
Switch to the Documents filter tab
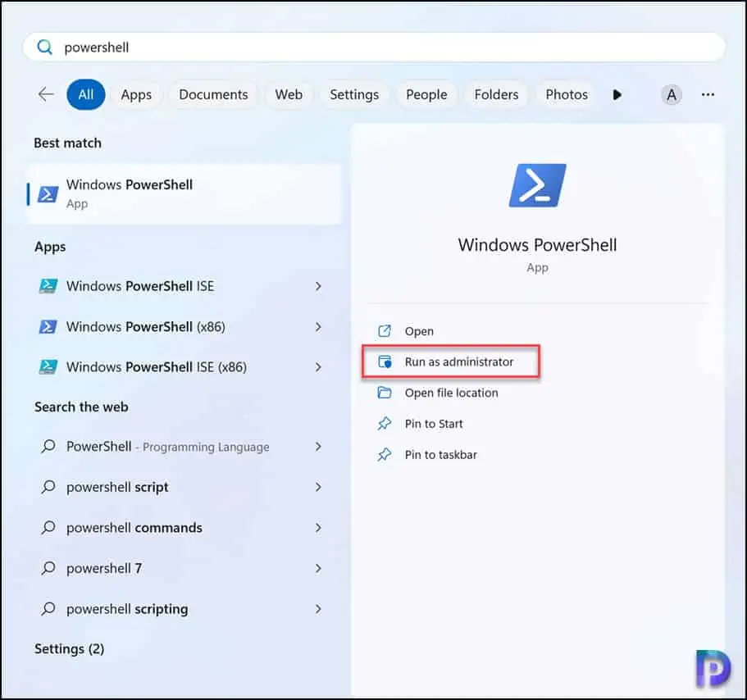coord(213,95)
